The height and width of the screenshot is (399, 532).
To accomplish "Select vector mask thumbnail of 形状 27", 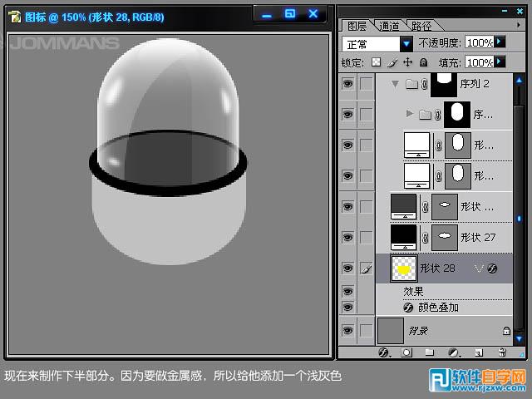I will coord(445,237).
